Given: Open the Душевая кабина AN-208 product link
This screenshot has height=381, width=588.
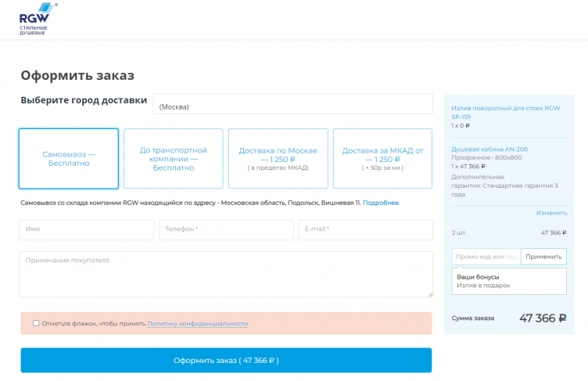Looking at the screenshot, I should 489,149.
